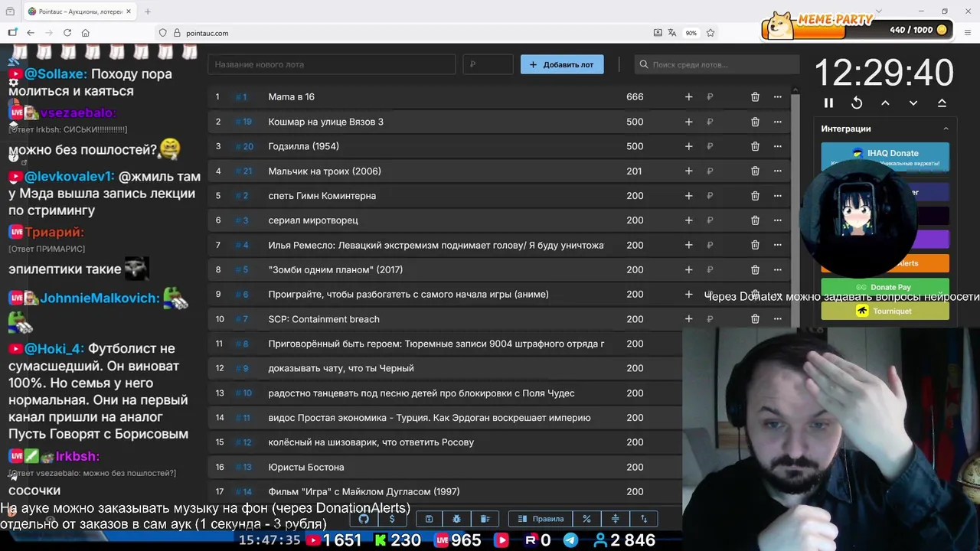Viewport: 980px width, 551px height.
Task: Reload the pointauc.com page
Action: pos(67,33)
